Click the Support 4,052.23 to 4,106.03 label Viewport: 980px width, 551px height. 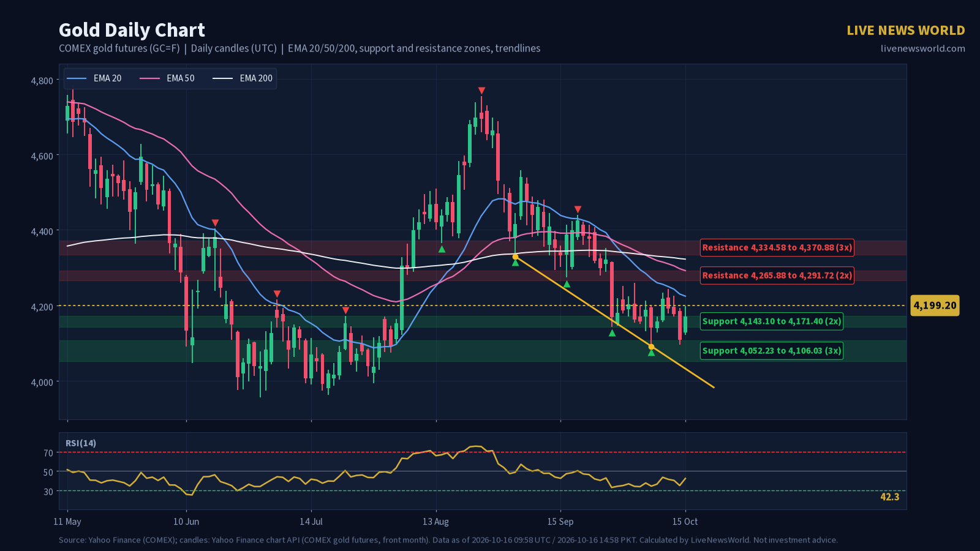point(772,351)
